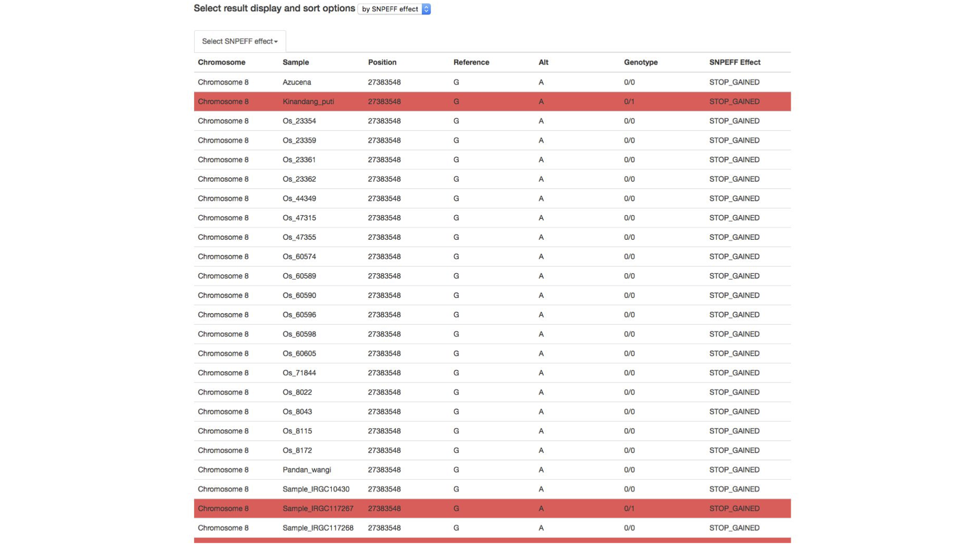
Task: Select the Azucena sample cell
Action: pos(297,82)
